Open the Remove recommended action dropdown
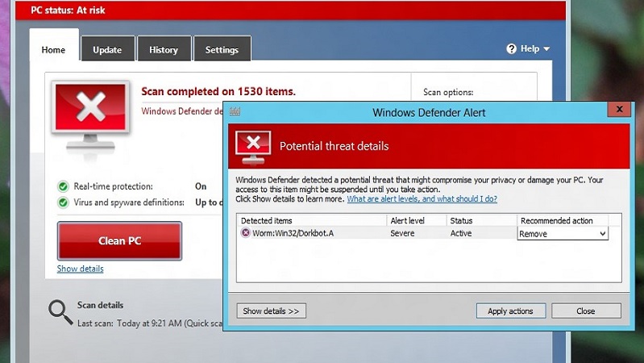644x363 pixels. [x=563, y=233]
